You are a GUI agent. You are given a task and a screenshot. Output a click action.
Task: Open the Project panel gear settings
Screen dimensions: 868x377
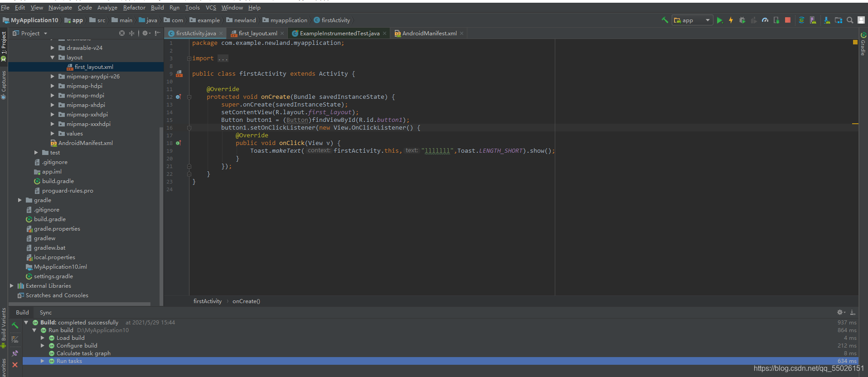pos(146,33)
